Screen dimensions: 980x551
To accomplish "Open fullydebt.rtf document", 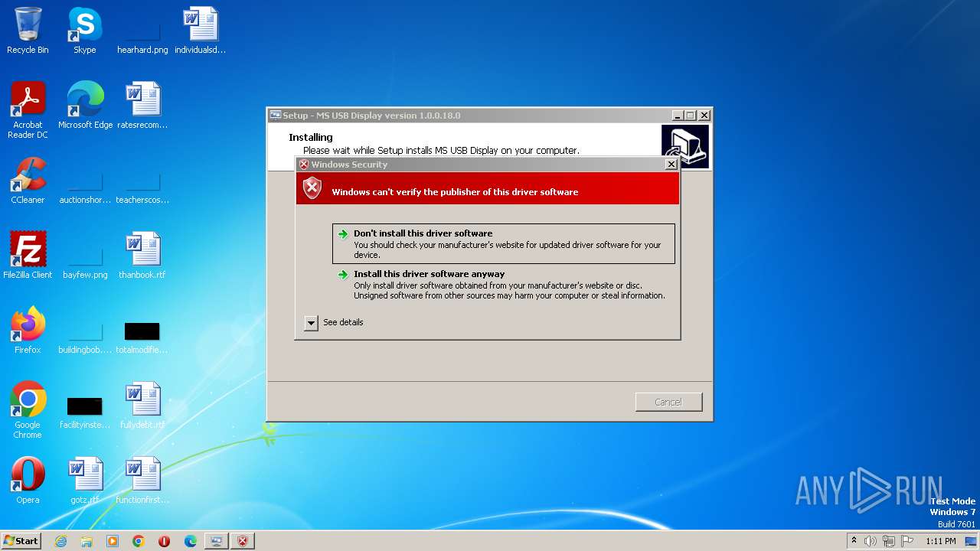I will pos(142,406).
